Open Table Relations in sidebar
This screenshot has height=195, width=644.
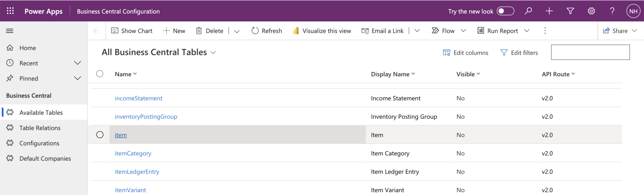(x=40, y=128)
